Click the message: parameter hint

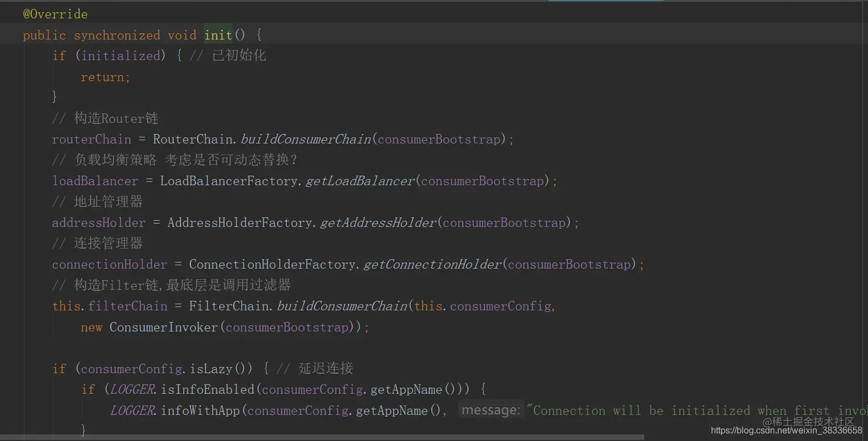pos(491,411)
